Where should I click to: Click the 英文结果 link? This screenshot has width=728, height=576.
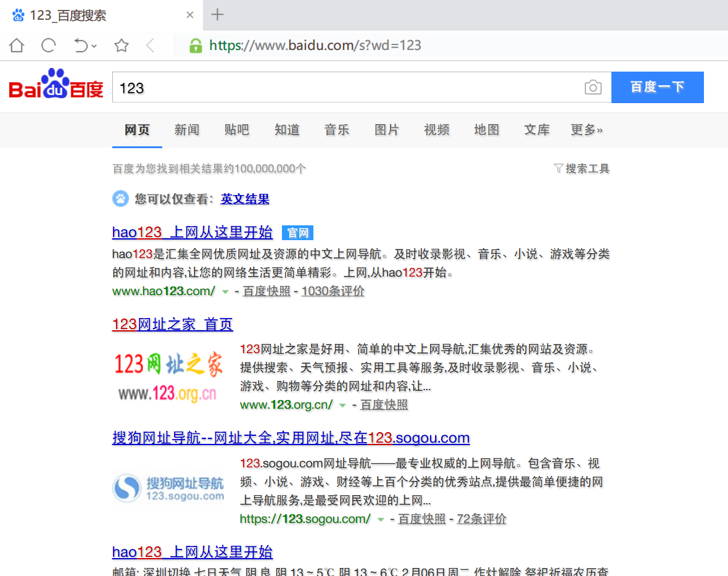[x=245, y=199]
